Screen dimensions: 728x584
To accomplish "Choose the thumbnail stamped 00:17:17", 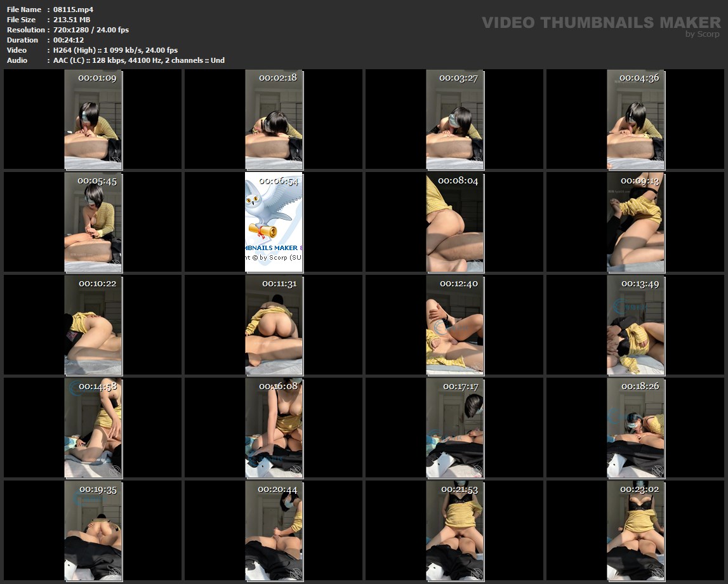I will coord(454,428).
